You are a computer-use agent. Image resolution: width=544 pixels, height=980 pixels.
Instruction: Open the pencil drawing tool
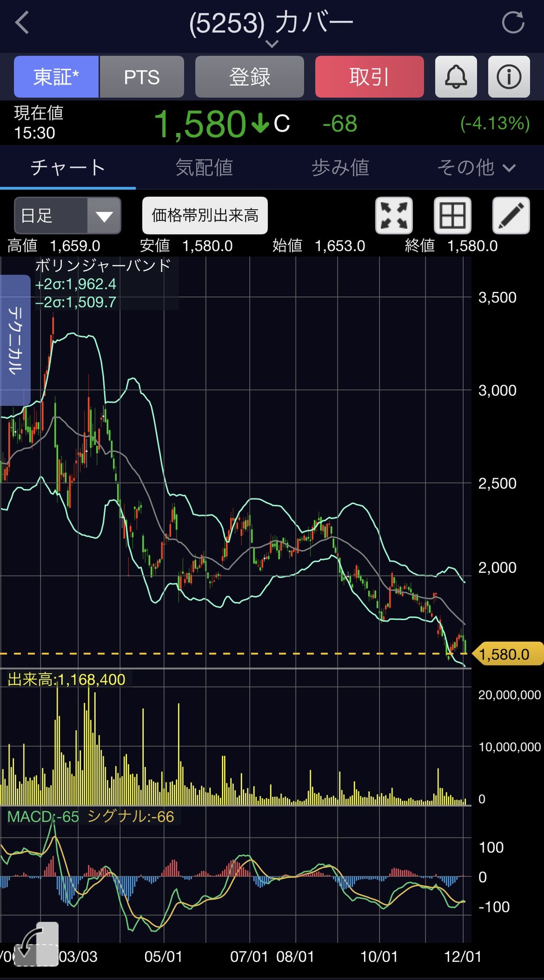pyautogui.click(x=511, y=215)
